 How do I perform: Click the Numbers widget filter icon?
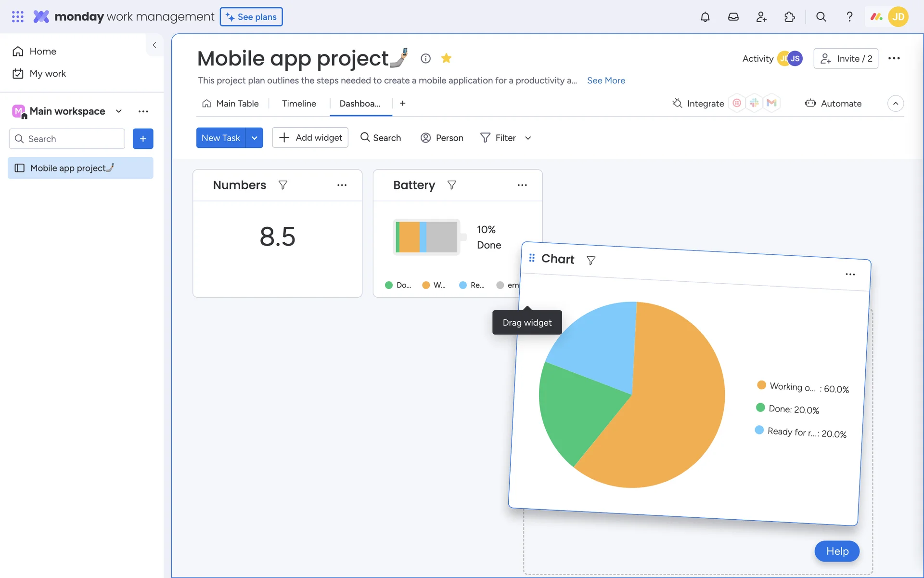(283, 185)
